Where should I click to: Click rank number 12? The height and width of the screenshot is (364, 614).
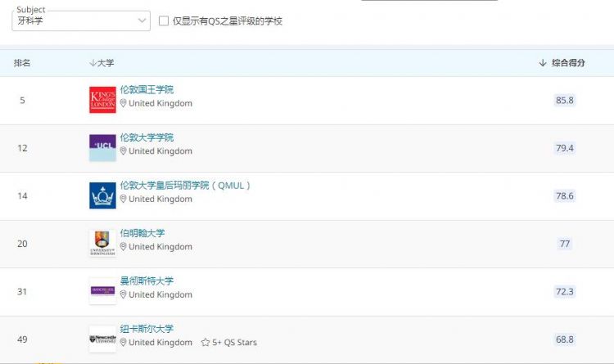22,148
